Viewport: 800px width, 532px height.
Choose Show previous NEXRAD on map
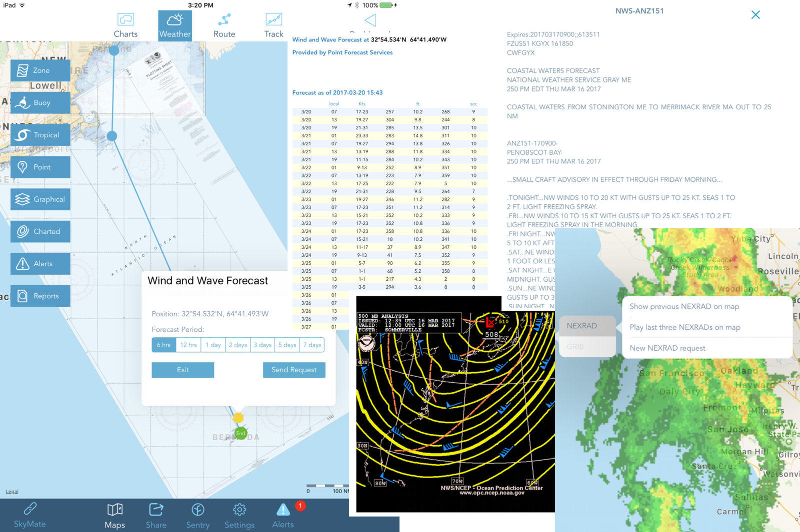tap(707, 306)
